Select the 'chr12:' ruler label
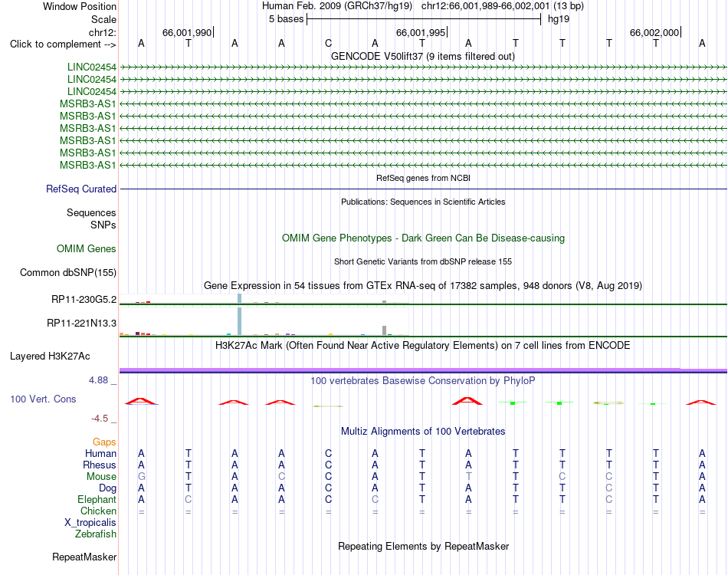 pos(102,32)
